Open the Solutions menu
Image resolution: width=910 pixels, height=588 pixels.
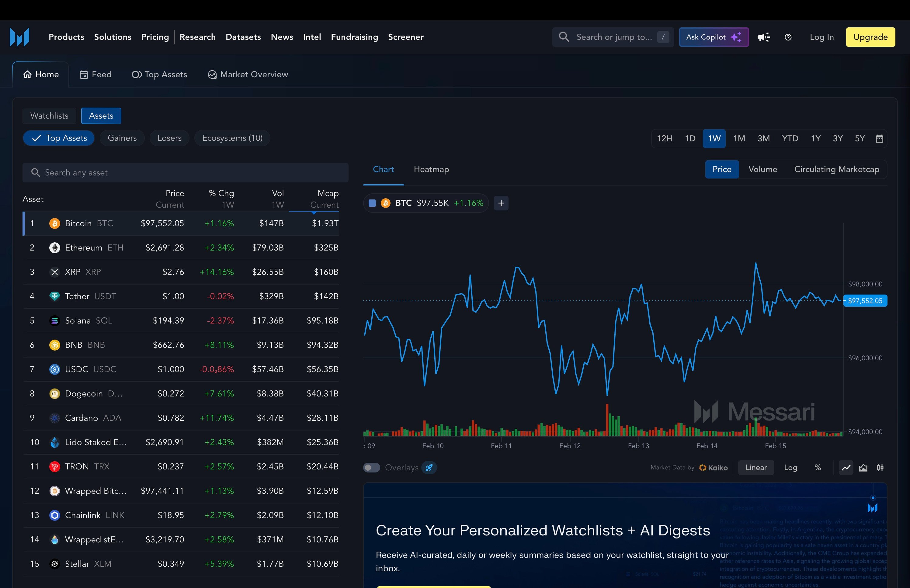[x=113, y=37]
